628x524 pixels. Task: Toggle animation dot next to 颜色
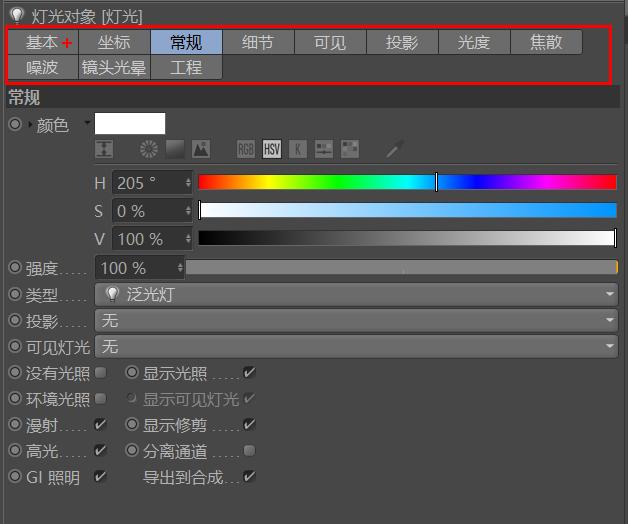tap(15, 124)
